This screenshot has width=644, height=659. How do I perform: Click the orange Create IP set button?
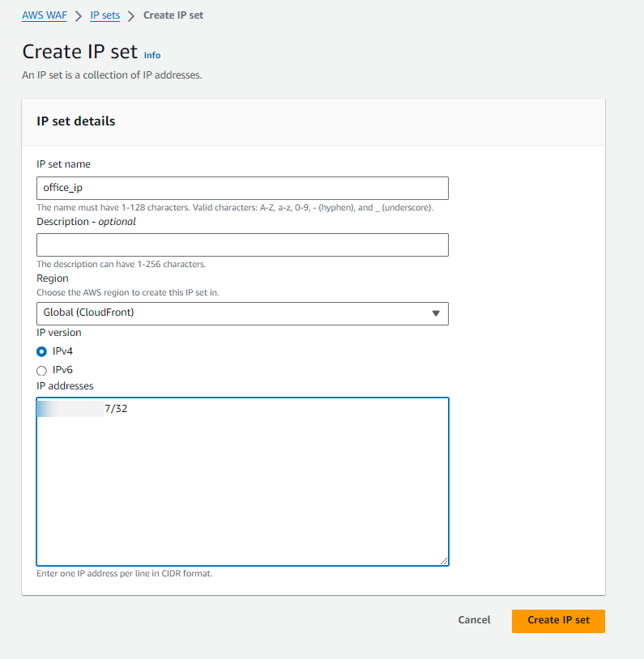[558, 620]
